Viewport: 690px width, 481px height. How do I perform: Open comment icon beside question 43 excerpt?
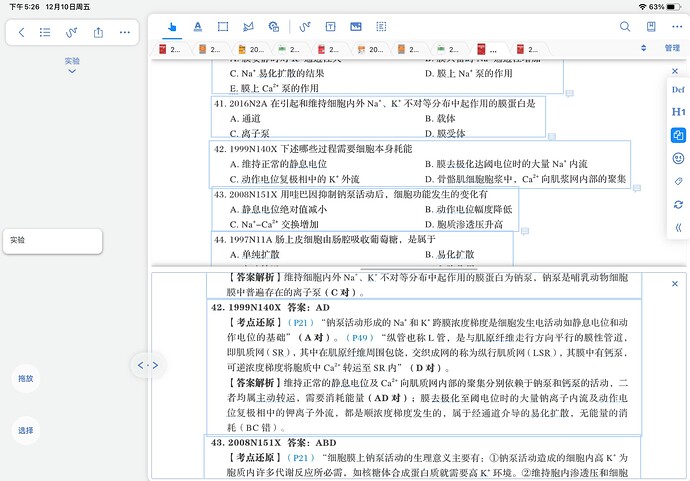point(525,231)
